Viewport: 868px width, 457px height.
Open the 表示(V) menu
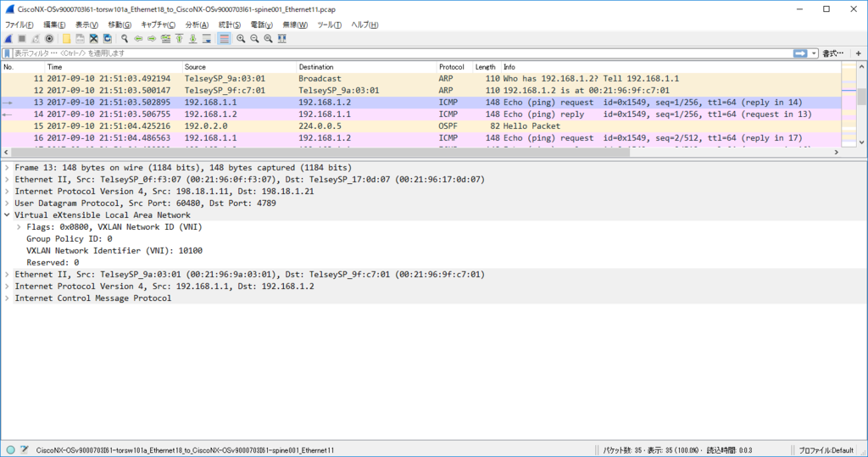point(86,25)
